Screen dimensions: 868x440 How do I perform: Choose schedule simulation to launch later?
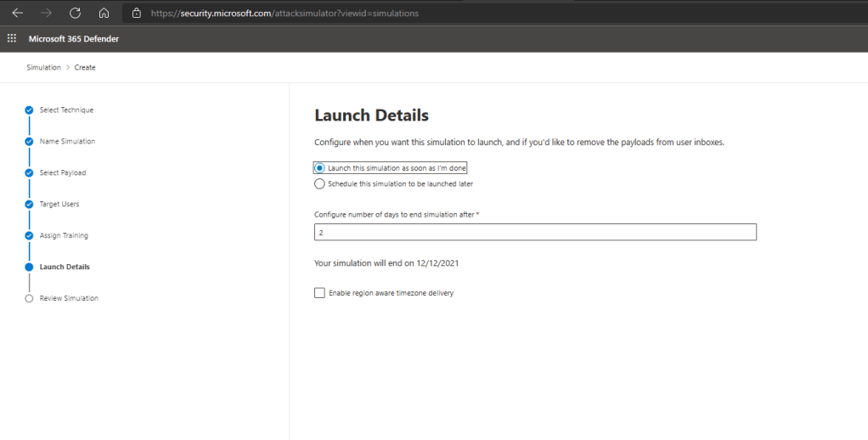point(319,183)
